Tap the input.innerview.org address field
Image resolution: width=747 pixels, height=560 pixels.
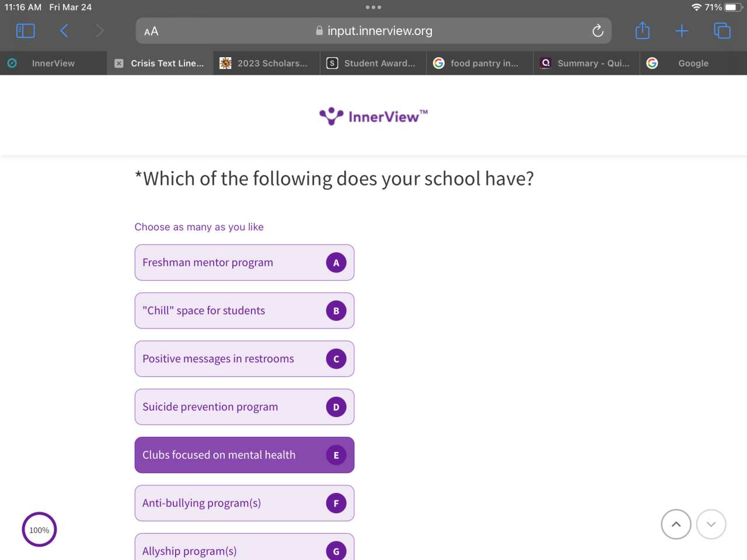tap(373, 31)
